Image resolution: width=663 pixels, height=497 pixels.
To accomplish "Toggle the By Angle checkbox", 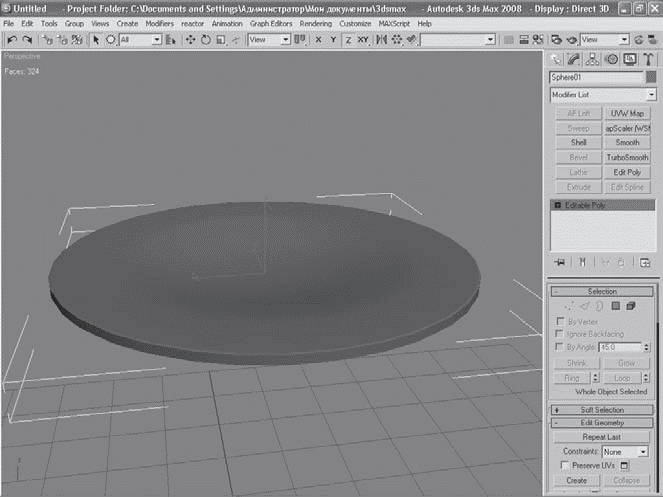I will 560,346.
